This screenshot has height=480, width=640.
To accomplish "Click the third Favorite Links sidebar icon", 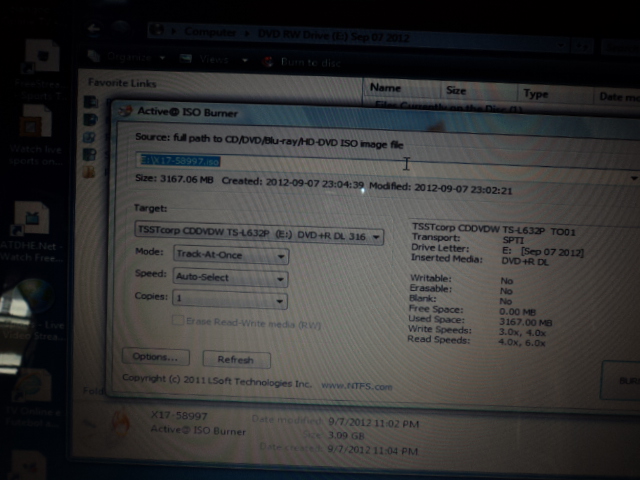I will coord(89,137).
